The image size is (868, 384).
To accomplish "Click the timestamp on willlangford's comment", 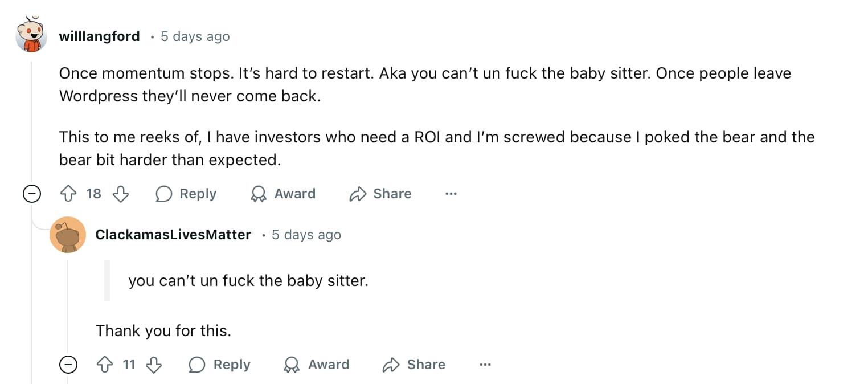I will pyautogui.click(x=195, y=36).
